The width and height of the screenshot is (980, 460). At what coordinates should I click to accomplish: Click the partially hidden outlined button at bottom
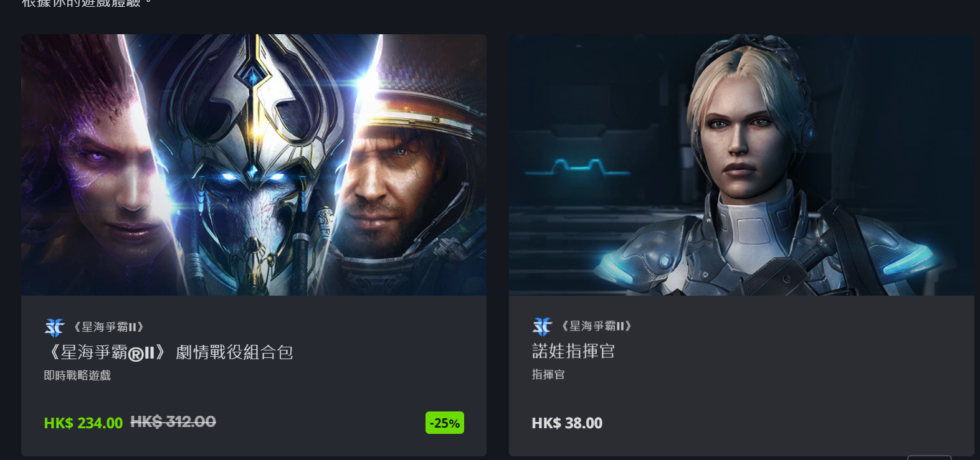tap(929, 458)
